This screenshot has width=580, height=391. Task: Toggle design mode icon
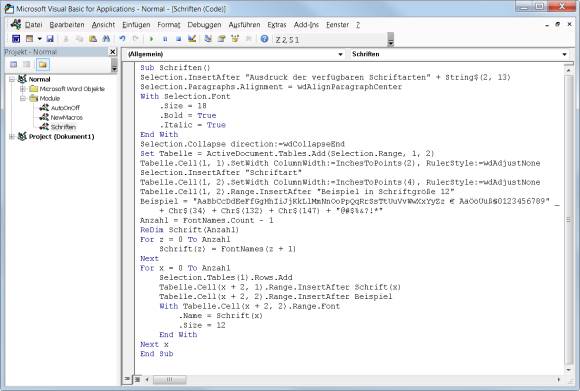192,38
